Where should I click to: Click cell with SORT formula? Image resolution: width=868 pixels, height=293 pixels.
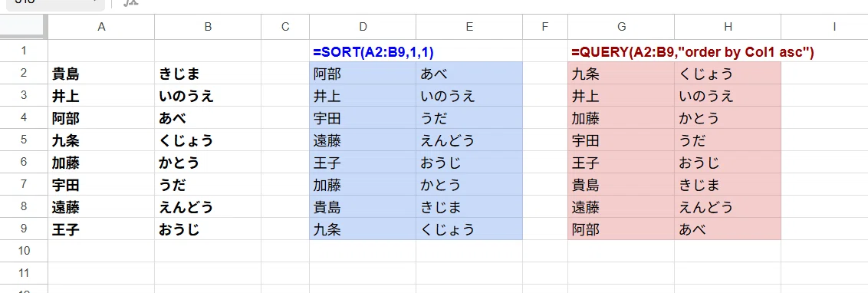pos(363,51)
